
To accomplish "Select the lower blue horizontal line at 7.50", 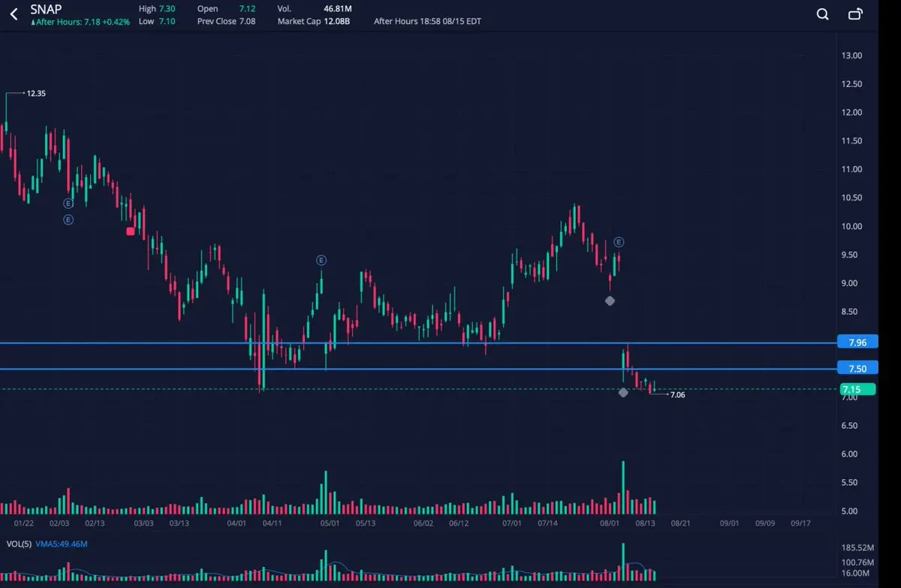I will click(418, 369).
